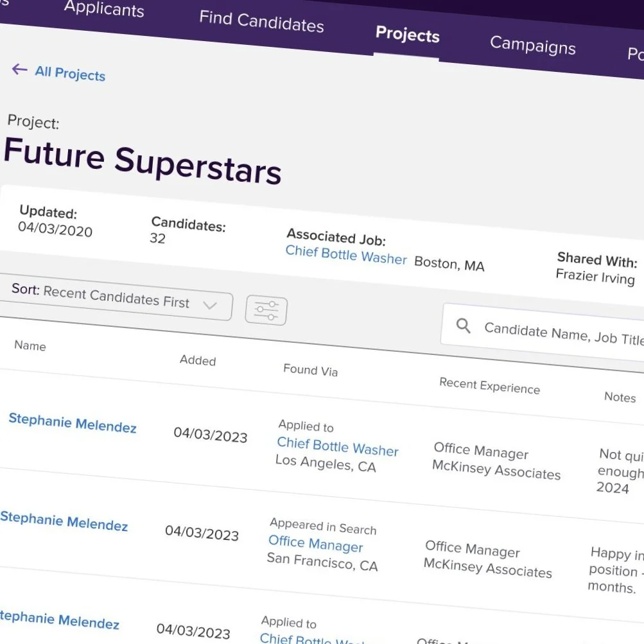Viewport: 644px width, 644px height.
Task: Click the Candidate Name, Job Title search field
Action: pyautogui.click(x=543, y=332)
